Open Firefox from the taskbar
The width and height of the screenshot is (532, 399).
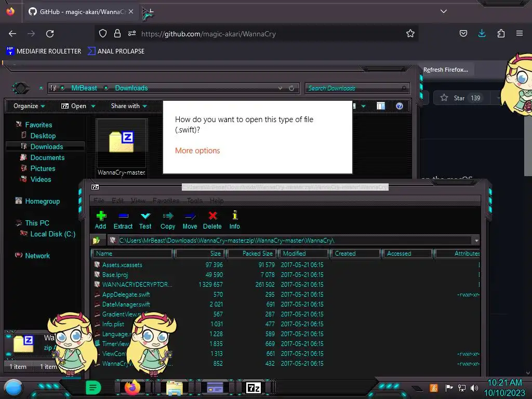click(x=132, y=387)
